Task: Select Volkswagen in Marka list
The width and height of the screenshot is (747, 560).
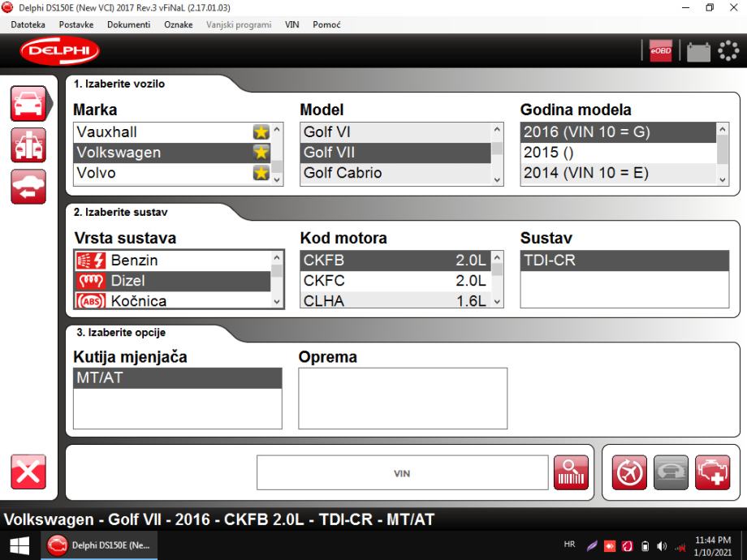Action: [172, 153]
